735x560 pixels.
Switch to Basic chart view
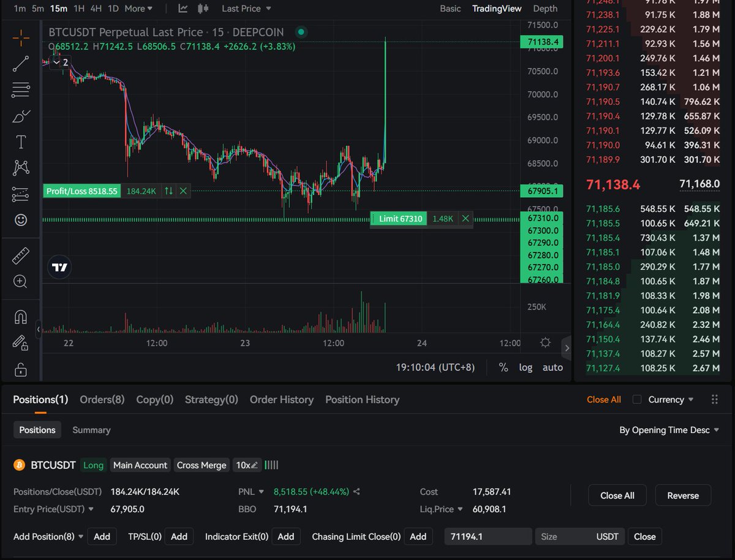(x=450, y=9)
